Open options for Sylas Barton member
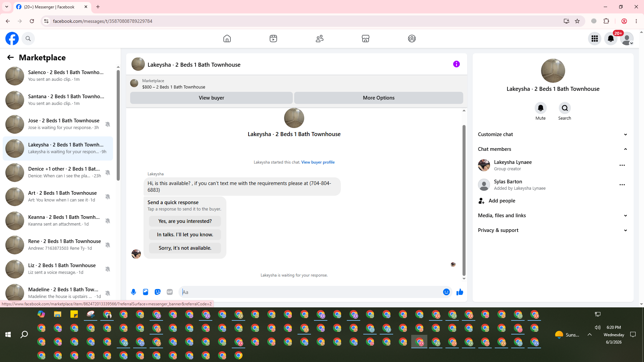The image size is (644, 362). [622, 185]
